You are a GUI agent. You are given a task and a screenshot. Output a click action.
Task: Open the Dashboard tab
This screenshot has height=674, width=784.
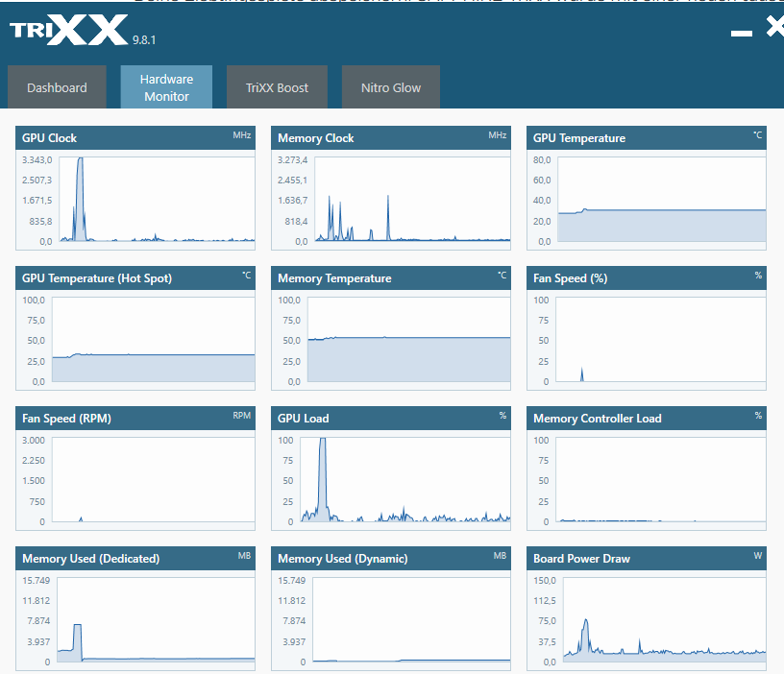click(x=57, y=87)
